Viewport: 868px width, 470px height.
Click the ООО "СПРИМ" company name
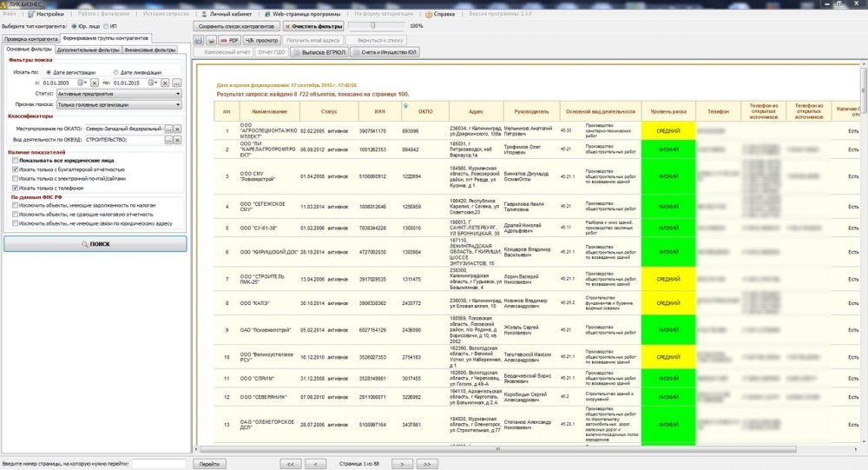(257, 379)
